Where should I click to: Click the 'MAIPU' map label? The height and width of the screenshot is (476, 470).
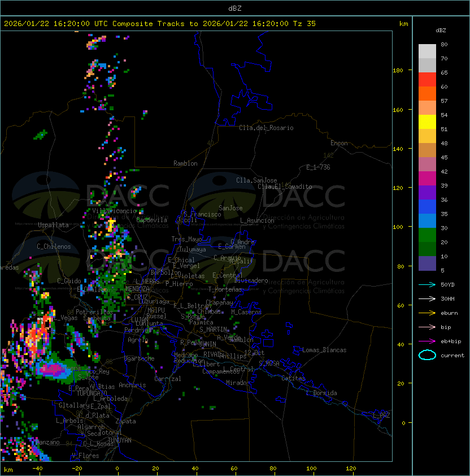point(156,310)
